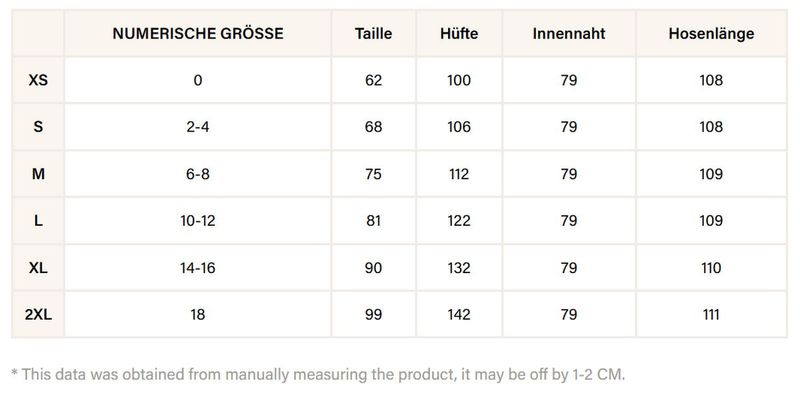Select the M size row label
Viewport: 800px width, 399px height.
[38, 174]
